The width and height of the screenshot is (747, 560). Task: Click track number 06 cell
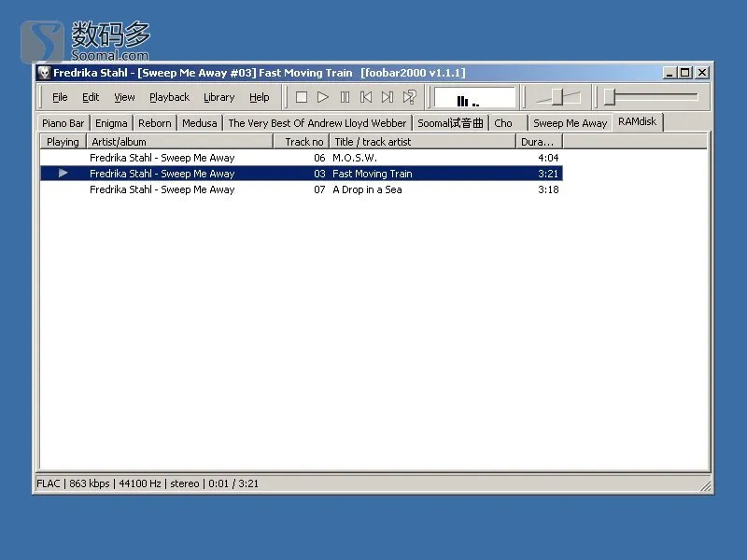pos(319,158)
